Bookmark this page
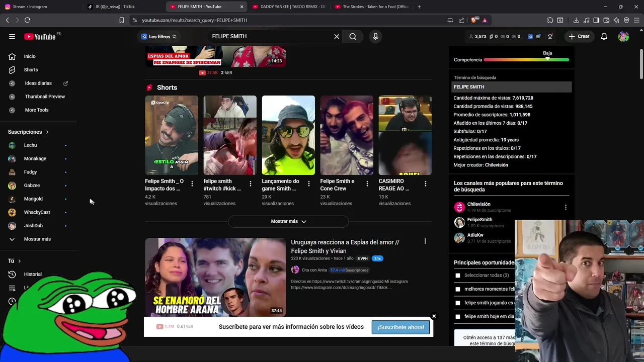Screen dimensions: 644x362 pos(122,20)
